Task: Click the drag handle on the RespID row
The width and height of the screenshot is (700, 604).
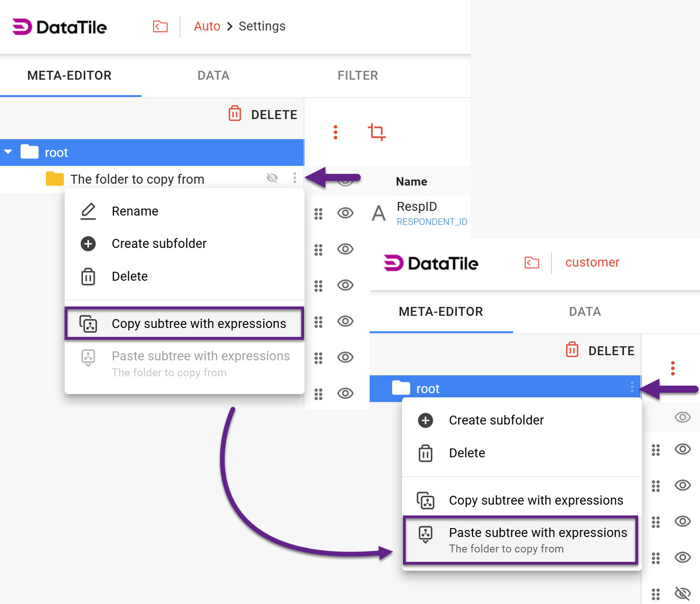Action: [x=319, y=214]
